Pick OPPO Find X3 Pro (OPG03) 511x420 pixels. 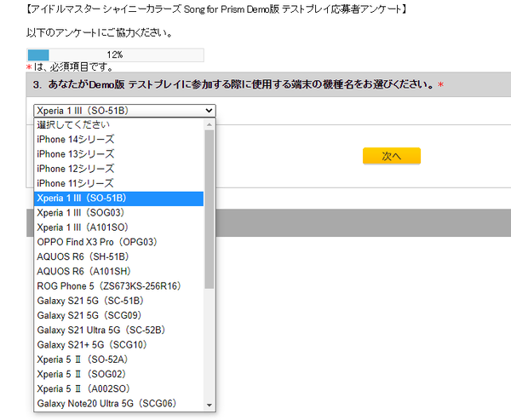(x=119, y=242)
